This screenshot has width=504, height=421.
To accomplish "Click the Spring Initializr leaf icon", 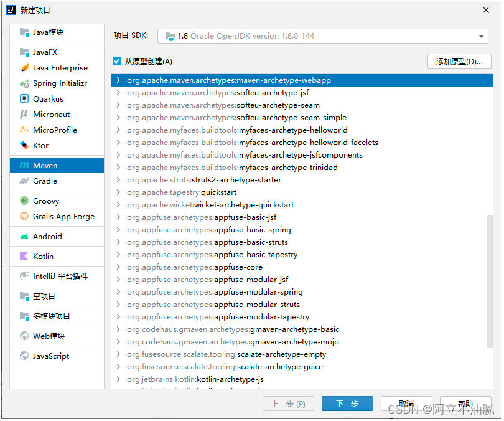I will click(x=24, y=83).
